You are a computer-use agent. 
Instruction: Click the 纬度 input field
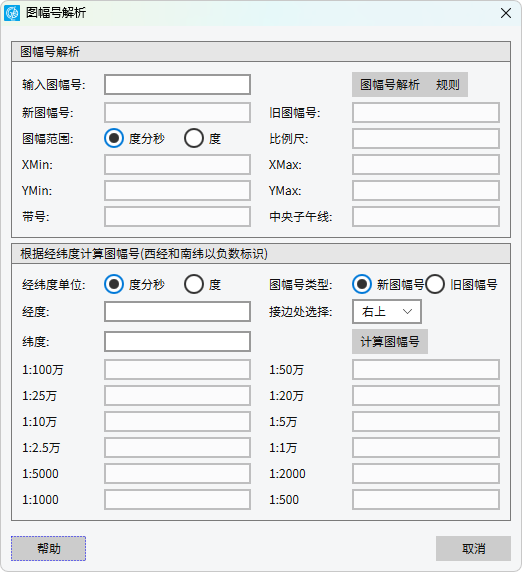pyautogui.click(x=177, y=341)
